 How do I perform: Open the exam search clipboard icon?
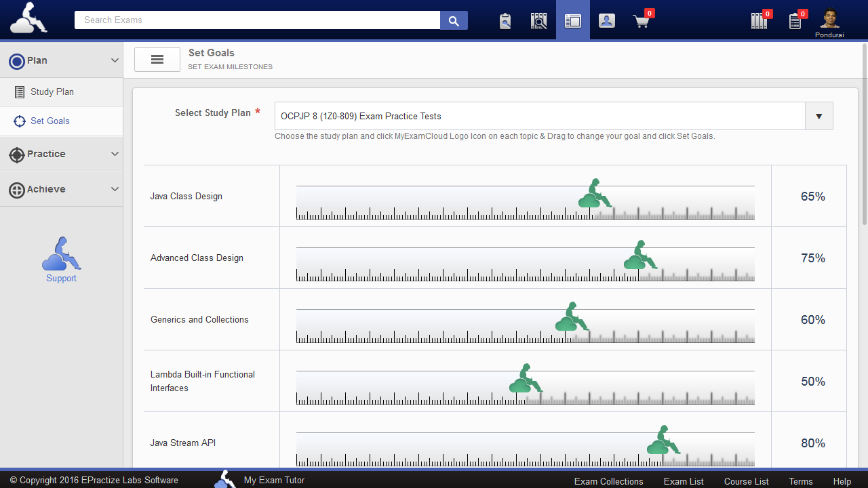[x=505, y=20]
